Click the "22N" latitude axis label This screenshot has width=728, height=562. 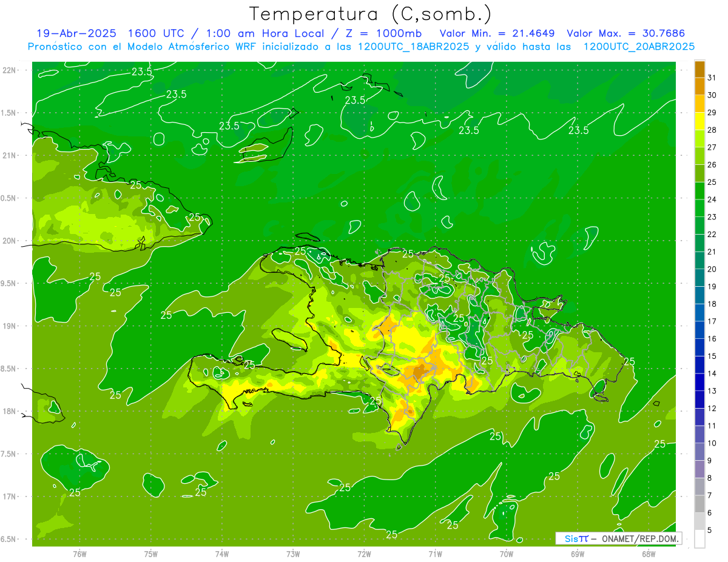[x=9, y=70]
